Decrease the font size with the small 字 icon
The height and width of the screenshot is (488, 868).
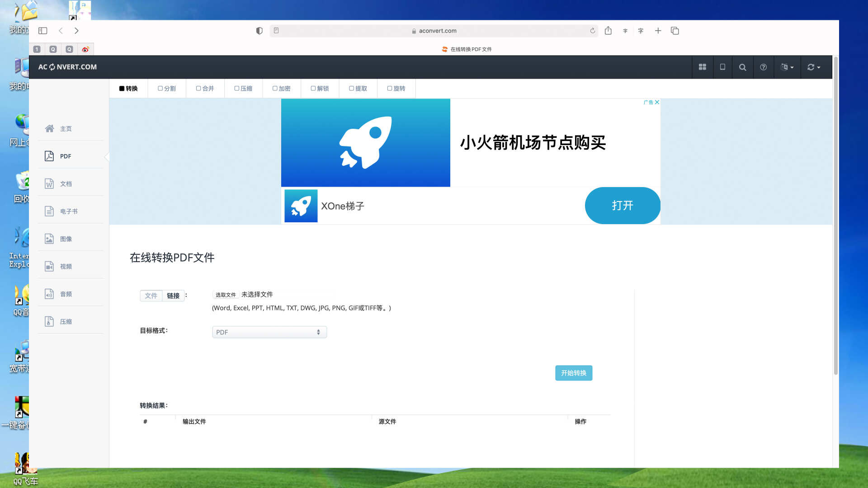coord(625,31)
